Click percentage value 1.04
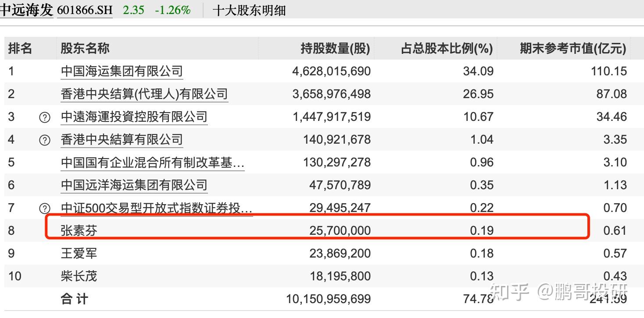 482,140
